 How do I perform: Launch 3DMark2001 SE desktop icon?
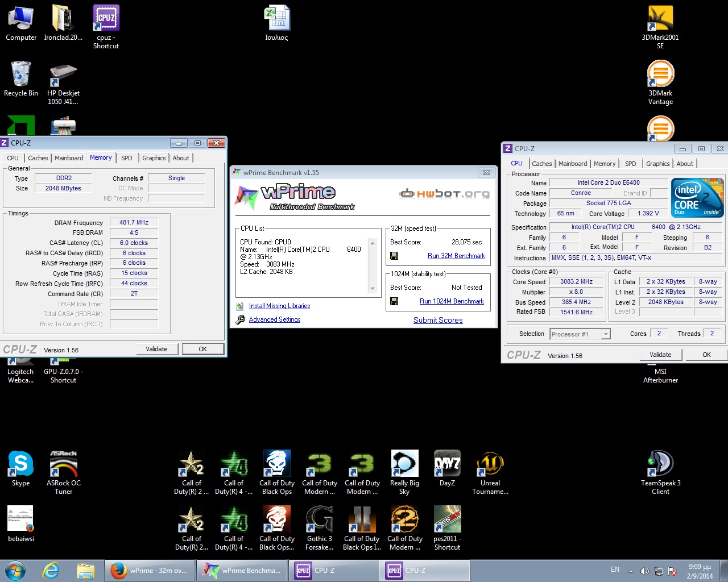(x=660, y=27)
